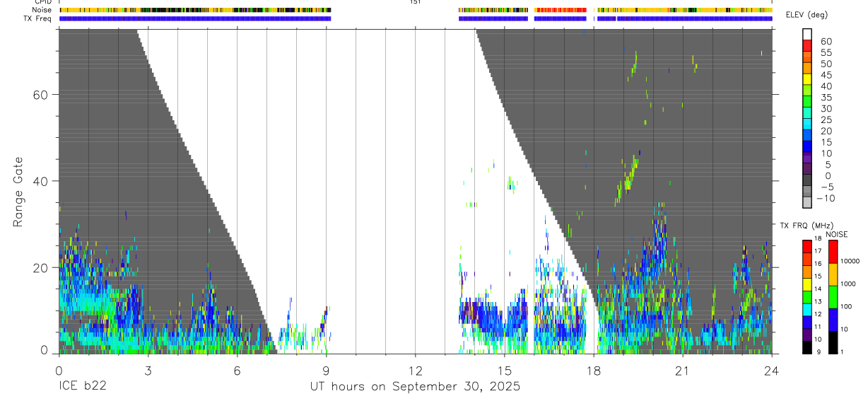Click the NOISE legend value '10000'
This screenshot has height=401, width=868.
850,262
